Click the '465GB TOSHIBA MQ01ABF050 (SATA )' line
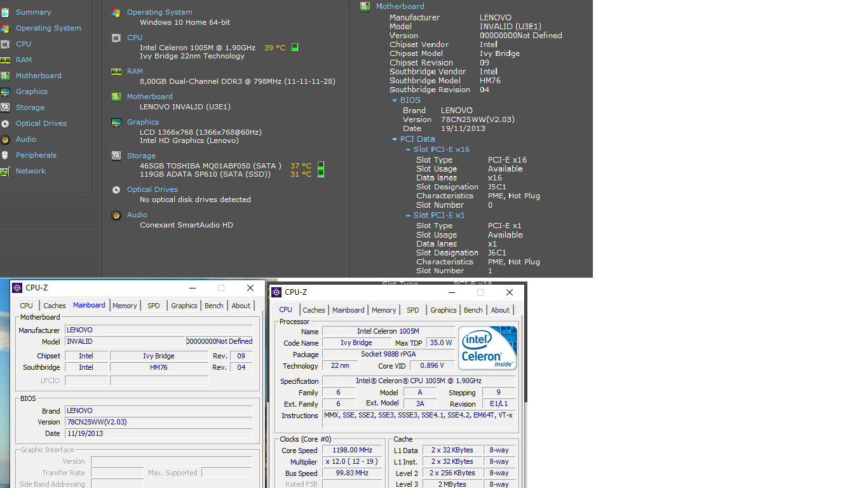The width and height of the screenshot is (868, 488). [x=210, y=166]
